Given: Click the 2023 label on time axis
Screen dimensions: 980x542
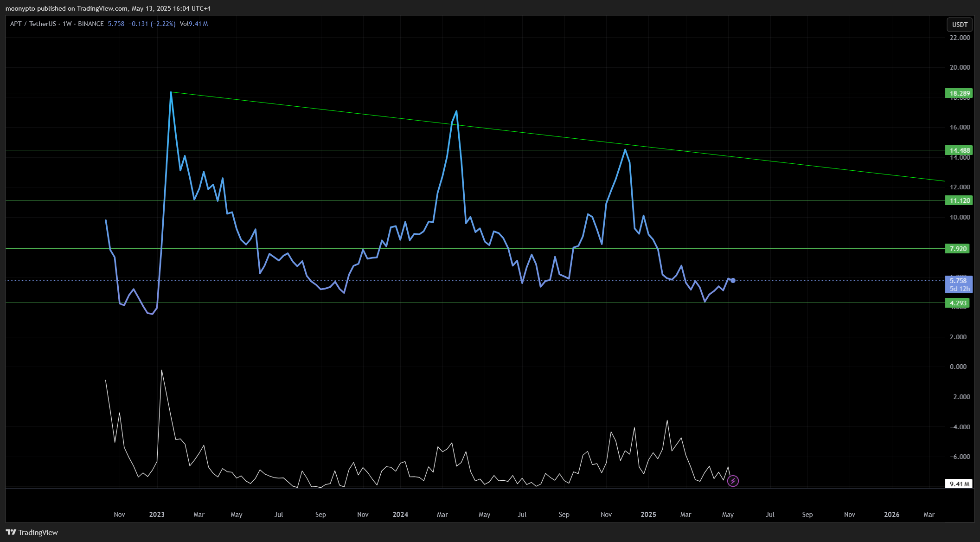Looking at the screenshot, I should (x=157, y=515).
